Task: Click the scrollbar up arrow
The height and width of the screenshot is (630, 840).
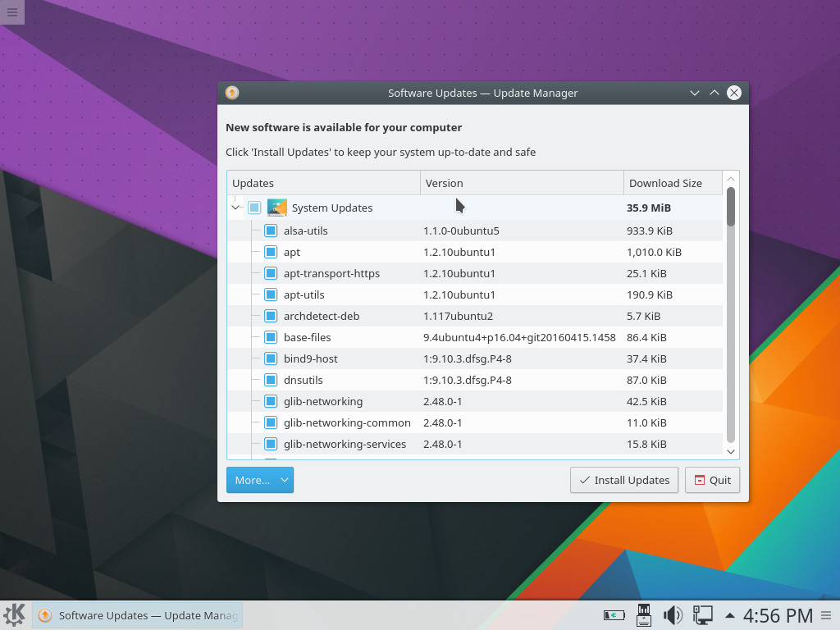Action: click(731, 179)
